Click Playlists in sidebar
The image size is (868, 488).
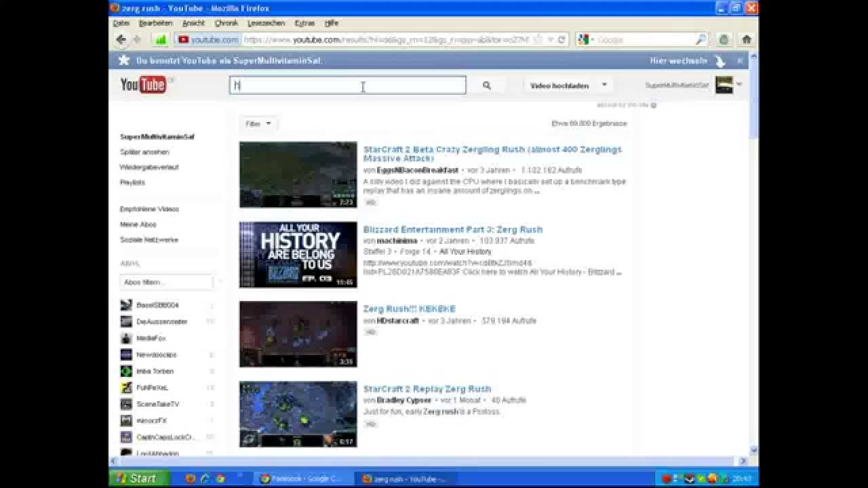(x=132, y=182)
